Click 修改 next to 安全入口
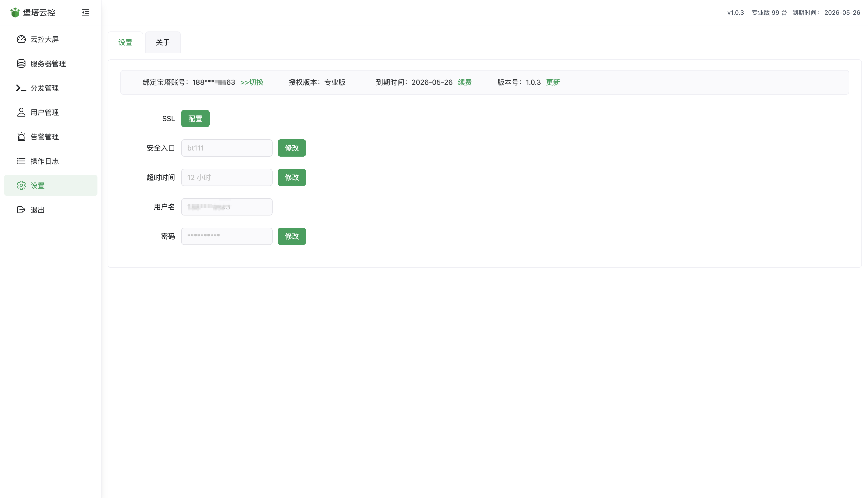The width and height of the screenshot is (868, 498). point(292,148)
